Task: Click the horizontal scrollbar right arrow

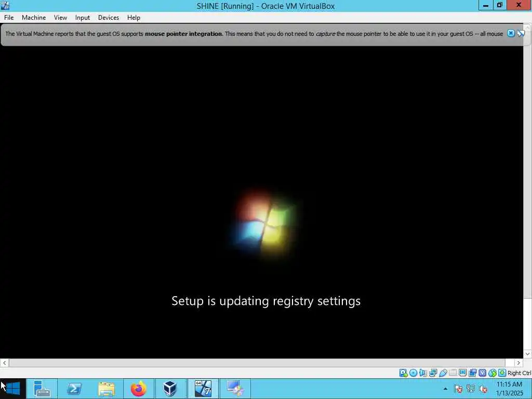Action: [518, 363]
